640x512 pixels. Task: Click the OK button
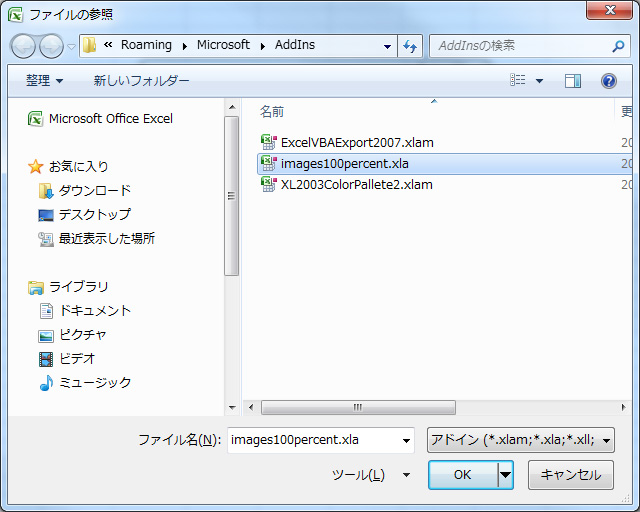tap(462, 475)
